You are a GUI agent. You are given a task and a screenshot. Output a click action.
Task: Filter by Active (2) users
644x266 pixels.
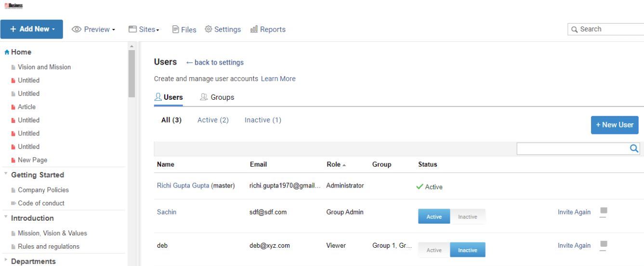pos(213,120)
